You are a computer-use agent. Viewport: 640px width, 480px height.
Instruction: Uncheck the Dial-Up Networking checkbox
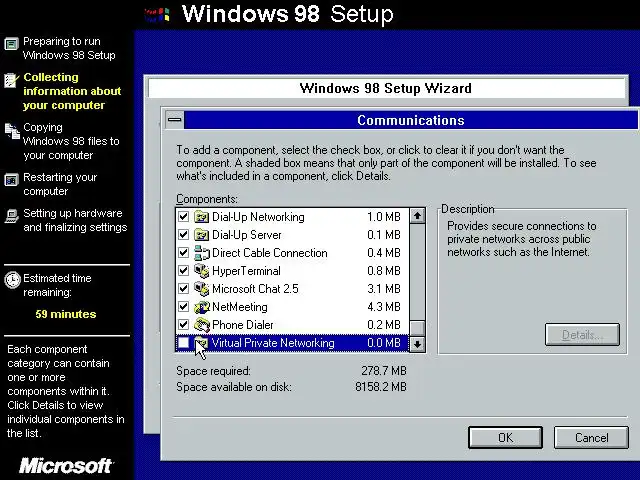184,217
